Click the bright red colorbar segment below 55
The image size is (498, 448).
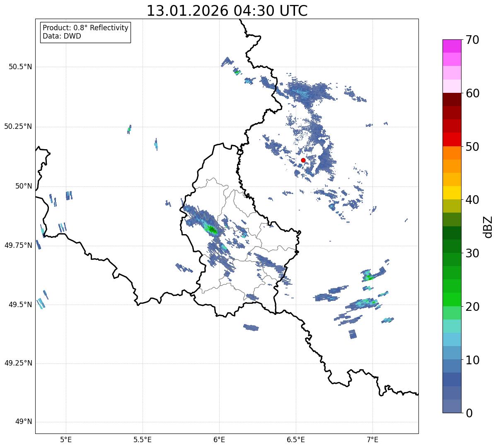[452, 139]
